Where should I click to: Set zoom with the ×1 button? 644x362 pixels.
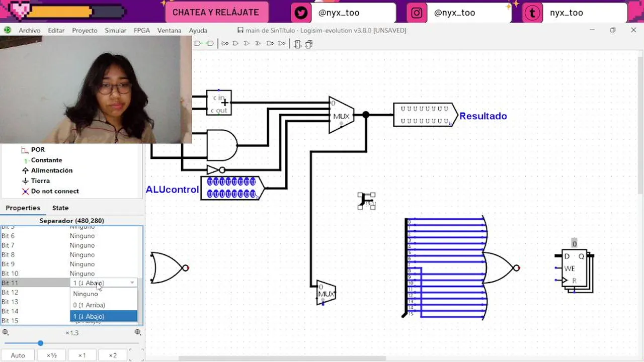pyautogui.click(x=82, y=355)
